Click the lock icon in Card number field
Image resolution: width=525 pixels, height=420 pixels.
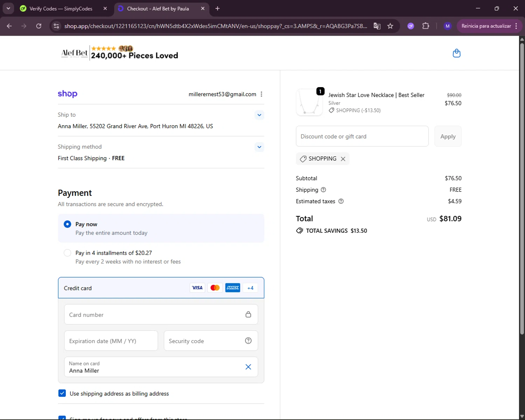tap(248, 314)
